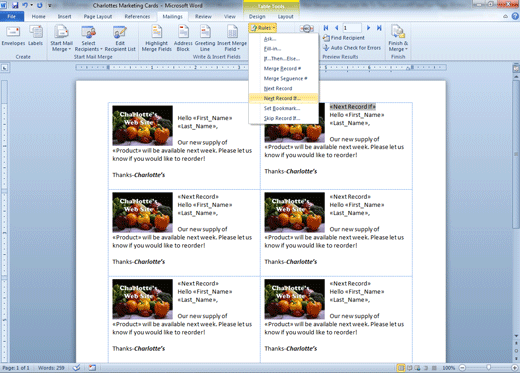Go to the first record
Viewport: 520px width, 373px height.
[326, 28]
